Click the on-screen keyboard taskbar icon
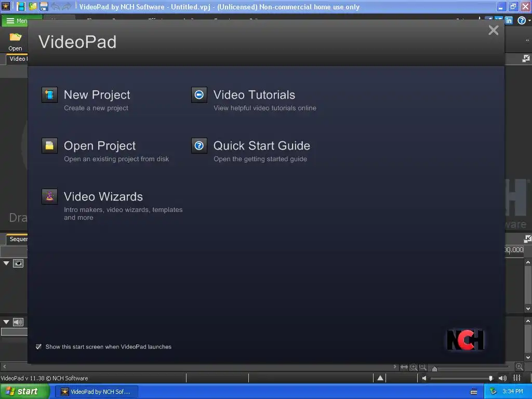The height and width of the screenshot is (399, 532). 474,392
